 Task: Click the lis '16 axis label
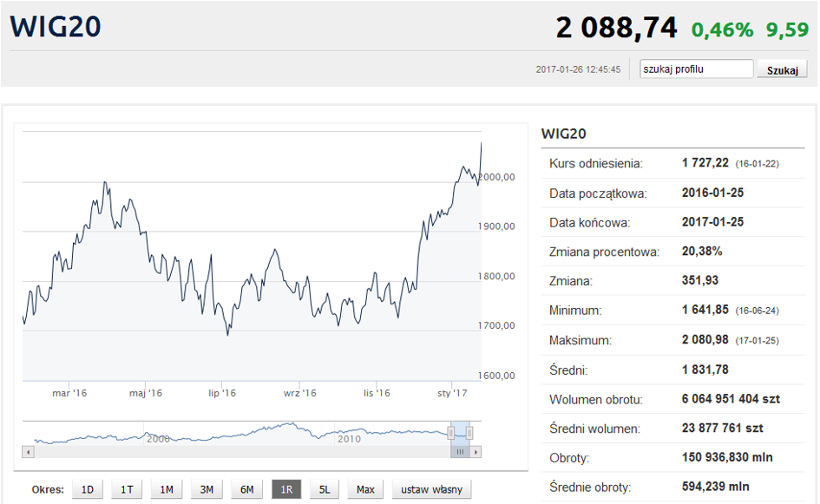[377, 393]
